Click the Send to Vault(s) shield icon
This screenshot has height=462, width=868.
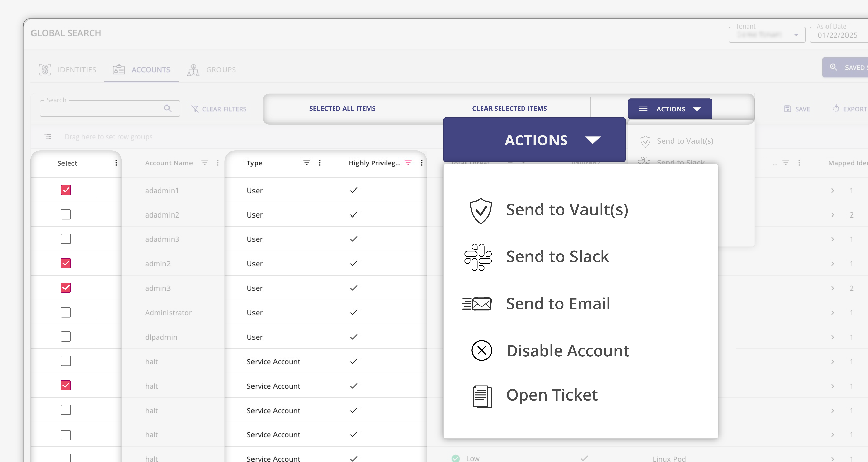click(x=480, y=211)
